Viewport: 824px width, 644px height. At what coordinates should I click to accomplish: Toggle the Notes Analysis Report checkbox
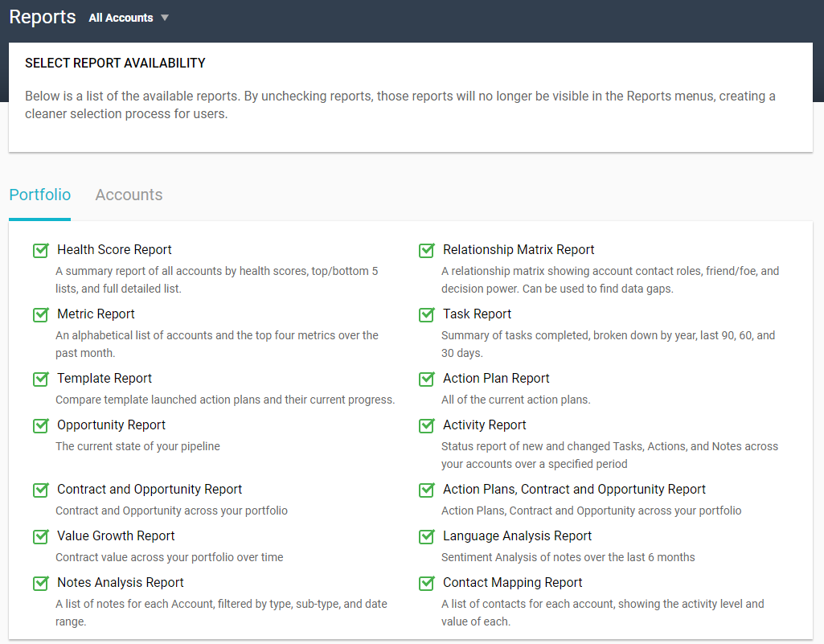40,583
